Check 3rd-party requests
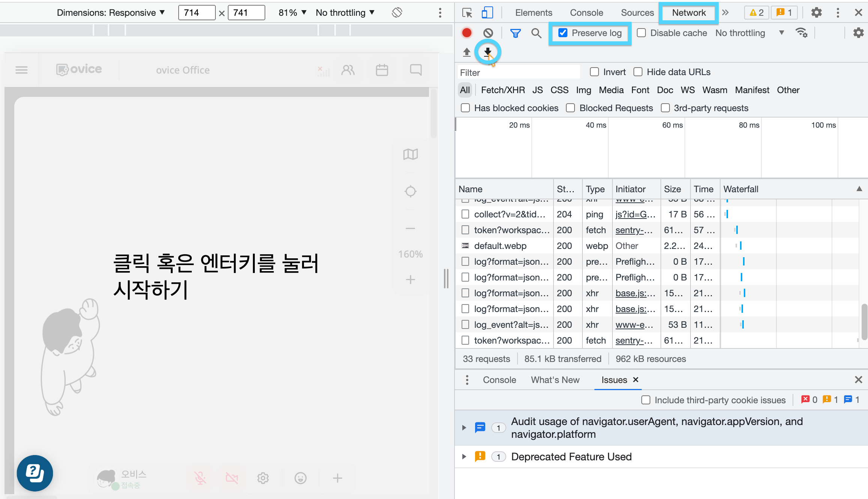868x499 pixels. (x=665, y=108)
